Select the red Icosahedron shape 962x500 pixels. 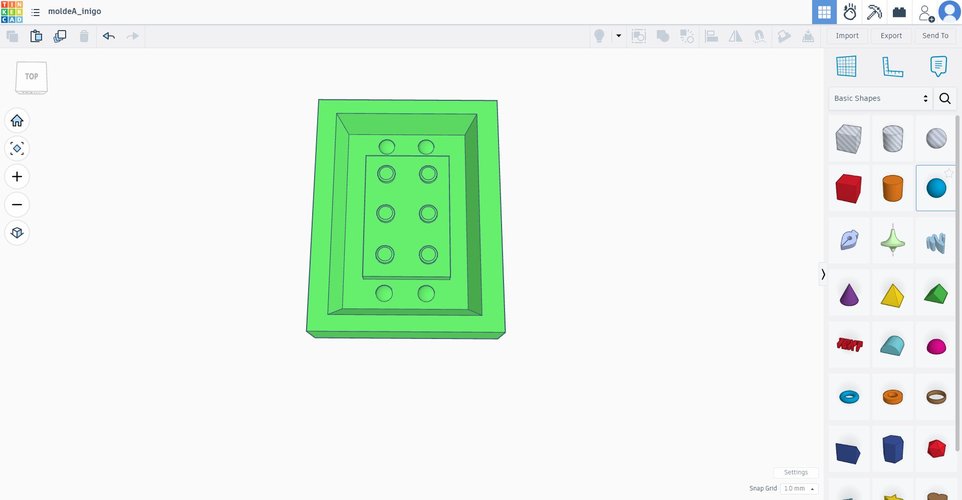tap(936, 448)
